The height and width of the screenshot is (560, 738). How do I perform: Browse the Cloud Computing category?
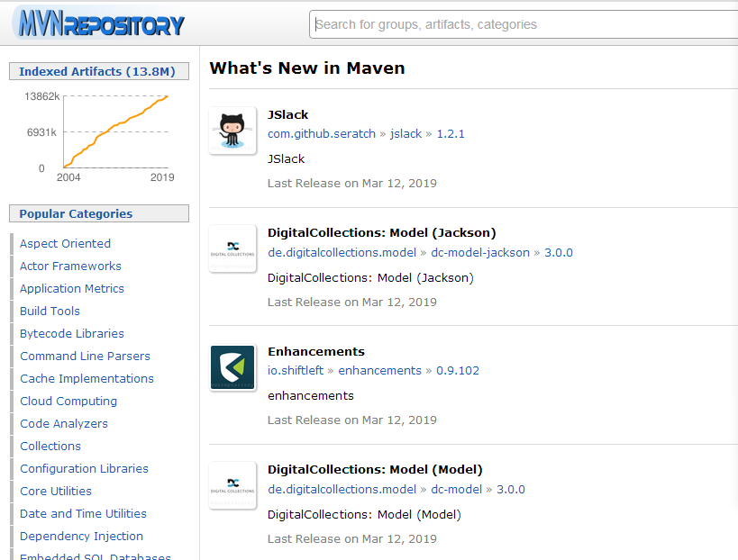coord(68,401)
